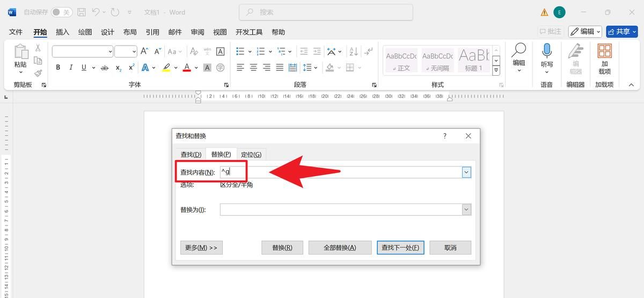The height and width of the screenshot is (298, 644).
Task: Click the Paste clipboard icon
Action: [x=20, y=52]
